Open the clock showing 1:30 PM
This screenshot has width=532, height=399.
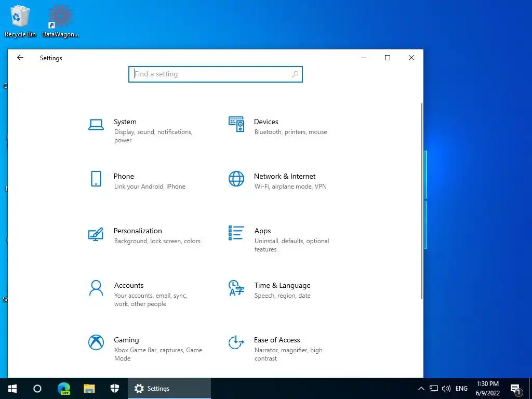click(x=488, y=389)
